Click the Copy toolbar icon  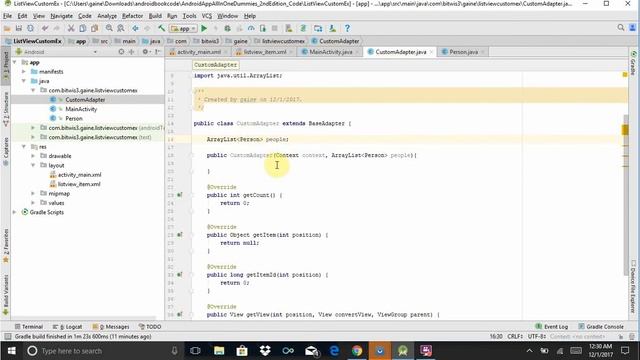(x=82, y=29)
